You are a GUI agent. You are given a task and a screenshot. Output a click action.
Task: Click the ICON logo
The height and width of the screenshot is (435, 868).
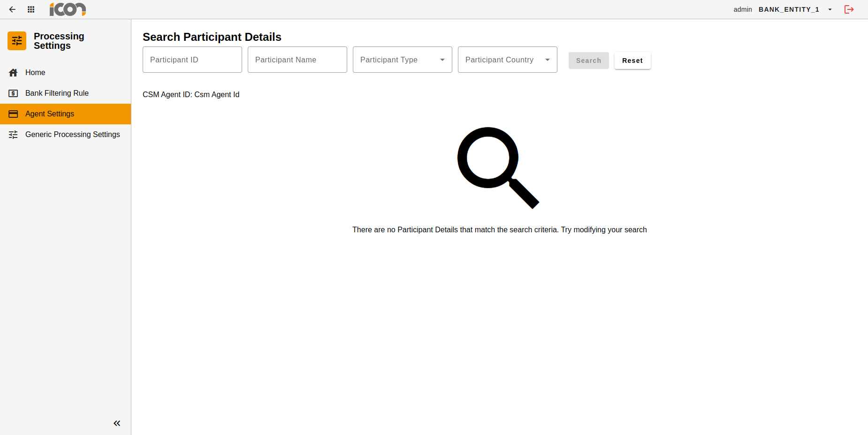click(68, 9)
